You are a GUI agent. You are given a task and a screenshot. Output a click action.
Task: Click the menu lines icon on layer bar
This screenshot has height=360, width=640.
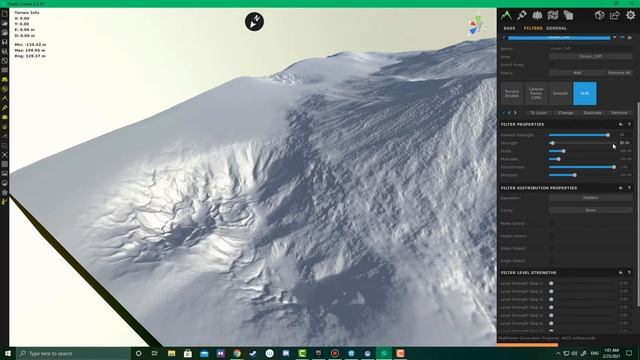[630, 38]
